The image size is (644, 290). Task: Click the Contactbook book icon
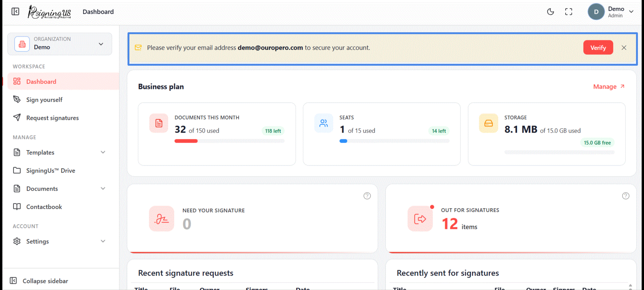[17, 206]
